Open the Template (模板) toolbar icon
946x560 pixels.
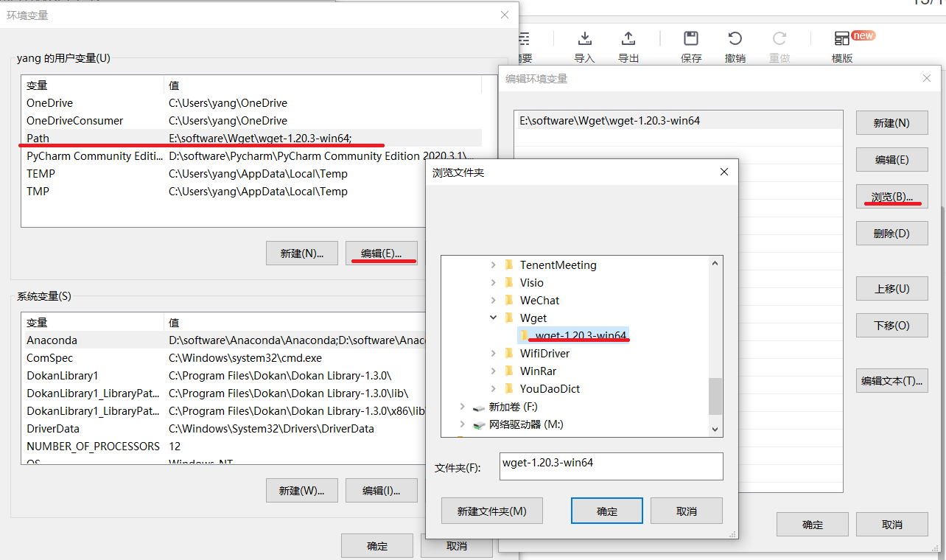[x=842, y=38]
